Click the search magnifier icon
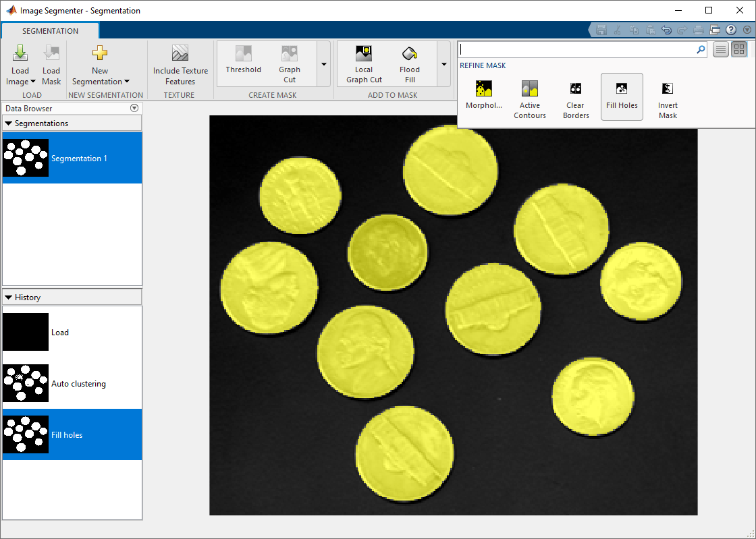This screenshot has width=756, height=539. click(x=701, y=49)
